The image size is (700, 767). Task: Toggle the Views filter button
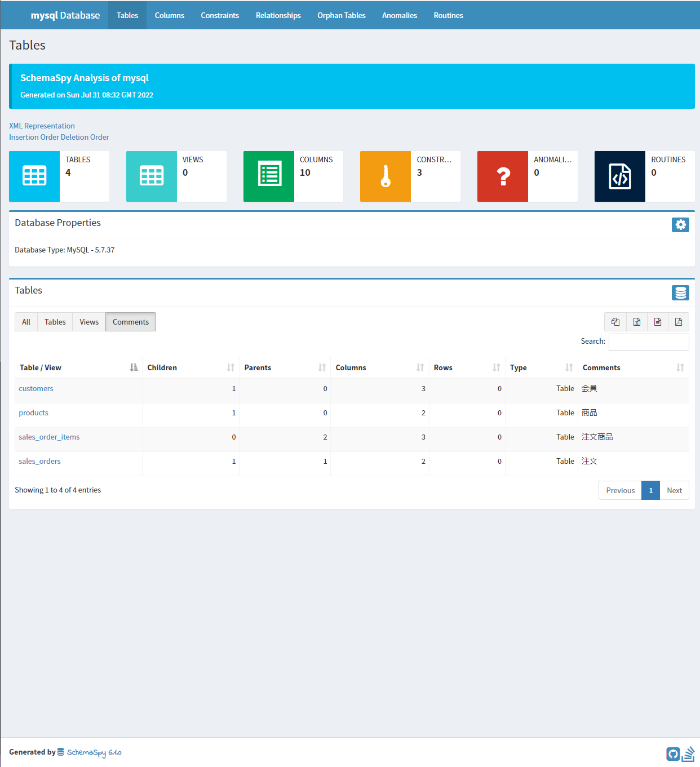click(89, 322)
